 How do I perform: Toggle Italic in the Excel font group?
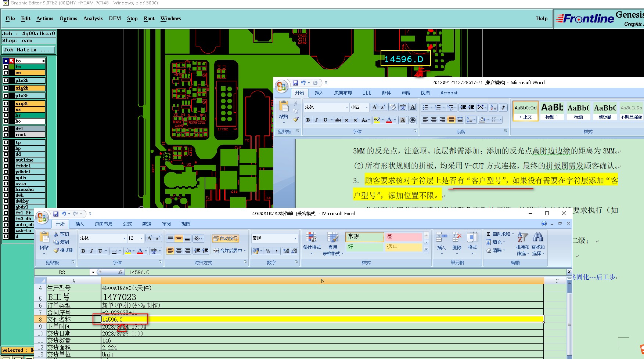point(91,251)
